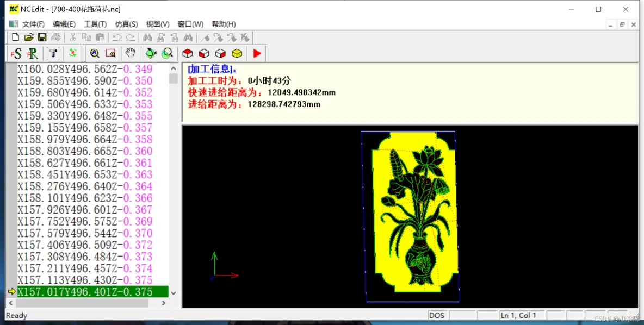Viewport: 644px width, 325px height.
Task: Open the 窗口(W) menu
Action: pyautogui.click(x=190, y=24)
